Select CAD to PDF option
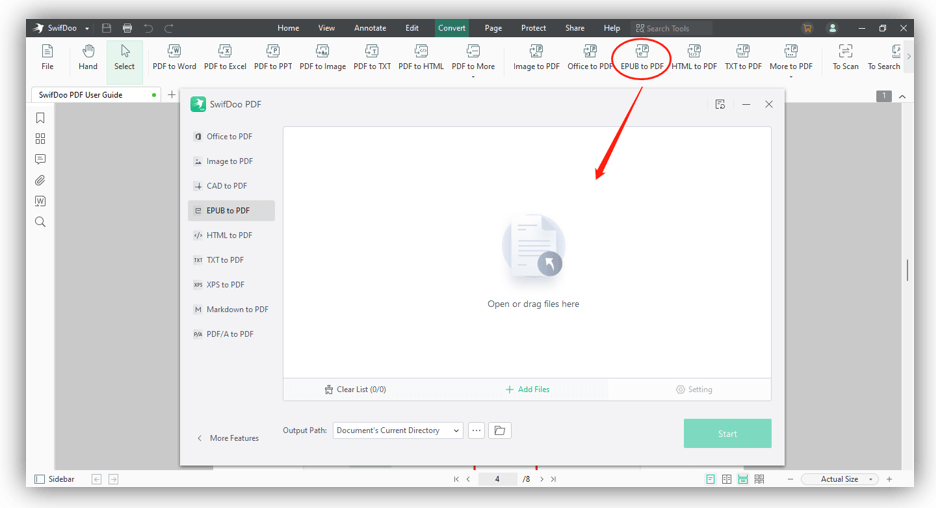Screen dimensions: 936x508 point(231,186)
